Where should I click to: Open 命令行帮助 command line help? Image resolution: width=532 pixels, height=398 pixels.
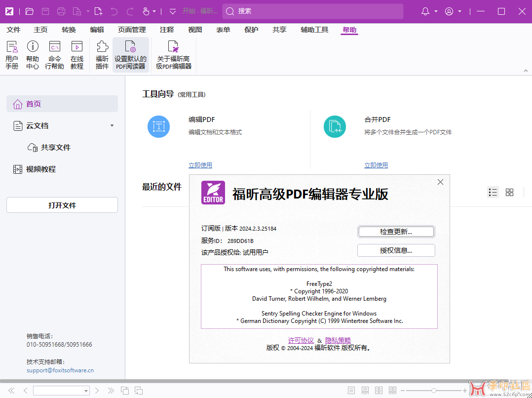tap(54, 55)
